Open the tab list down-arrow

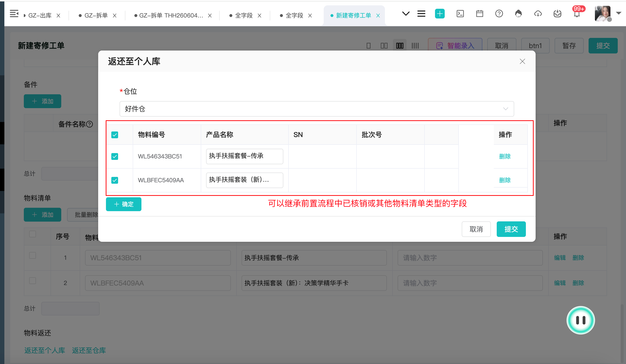pyautogui.click(x=406, y=14)
